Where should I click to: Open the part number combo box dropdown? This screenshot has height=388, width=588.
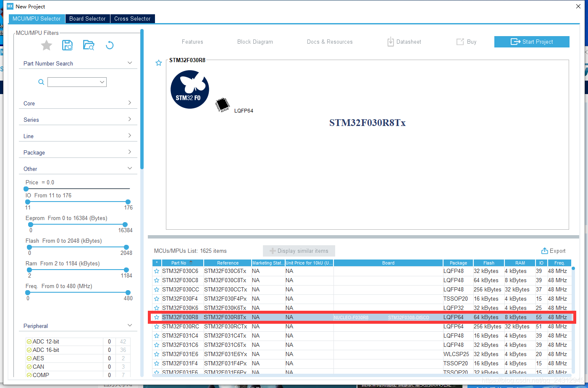(102, 82)
